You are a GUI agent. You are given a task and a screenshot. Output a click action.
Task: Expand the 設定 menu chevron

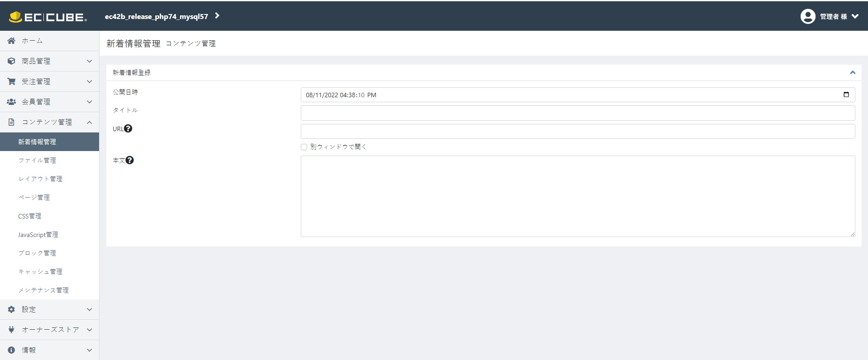(90, 309)
